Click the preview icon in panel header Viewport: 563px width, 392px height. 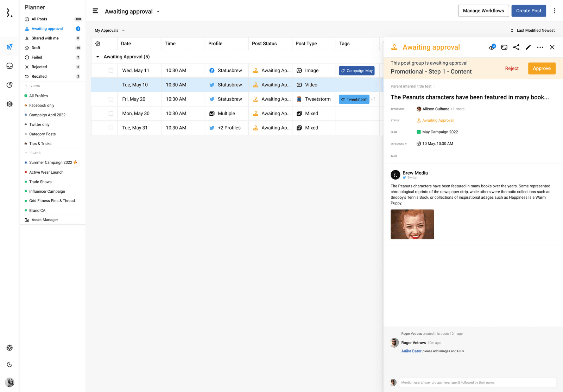[x=504, y=47]
